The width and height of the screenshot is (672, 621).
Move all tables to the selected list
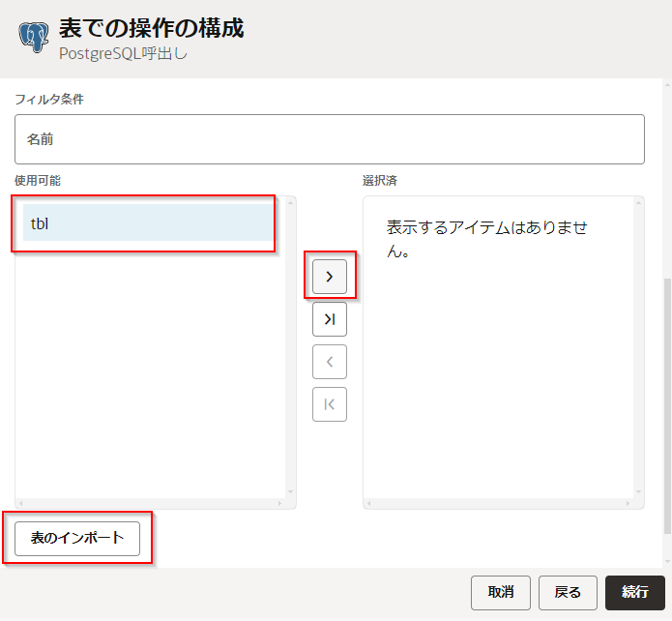tap(329, 319)
